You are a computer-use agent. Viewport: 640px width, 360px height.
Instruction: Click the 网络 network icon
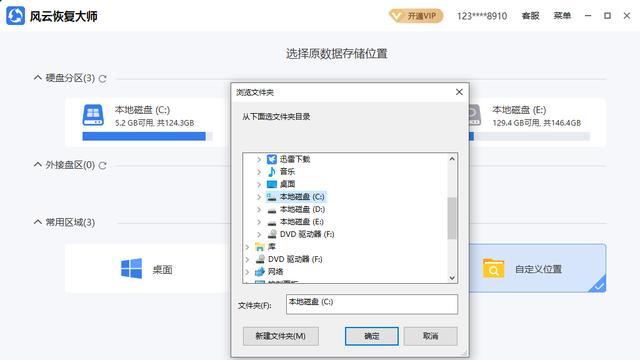point(260,271)
